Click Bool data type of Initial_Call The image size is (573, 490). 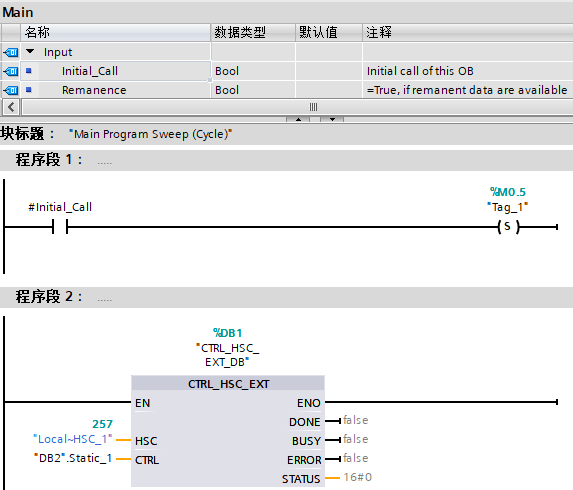227,71
